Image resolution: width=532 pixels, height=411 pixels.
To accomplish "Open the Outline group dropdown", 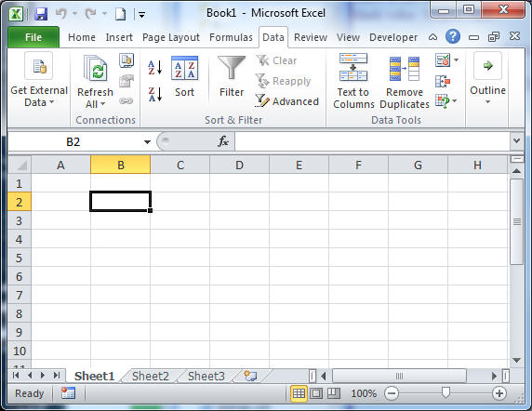I will [x=487, y=79].
